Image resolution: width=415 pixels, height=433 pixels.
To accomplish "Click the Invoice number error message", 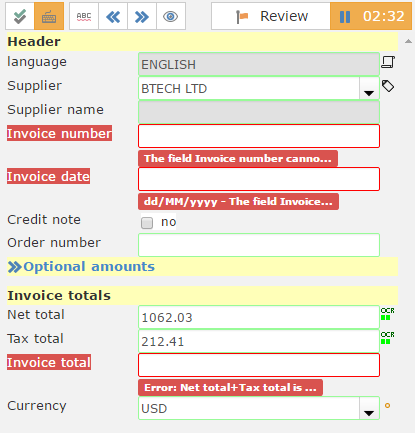I will click(x=238, y=158).
